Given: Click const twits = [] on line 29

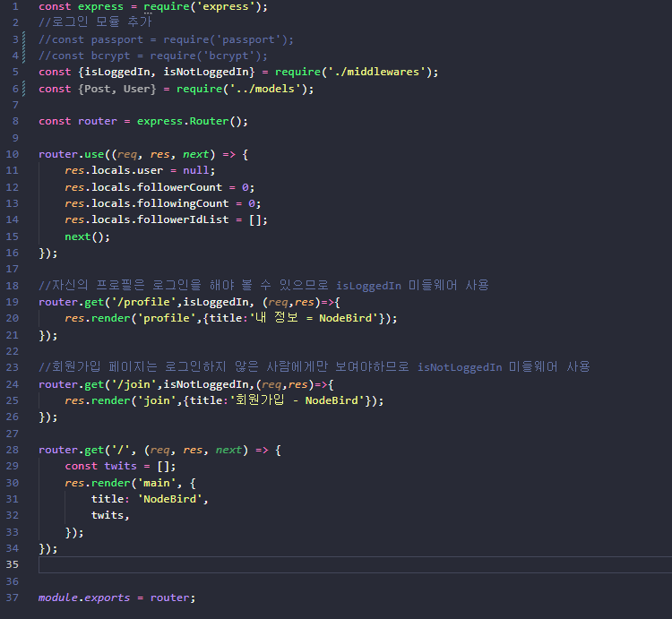Looking at the screenshot, I should [120, 466].
